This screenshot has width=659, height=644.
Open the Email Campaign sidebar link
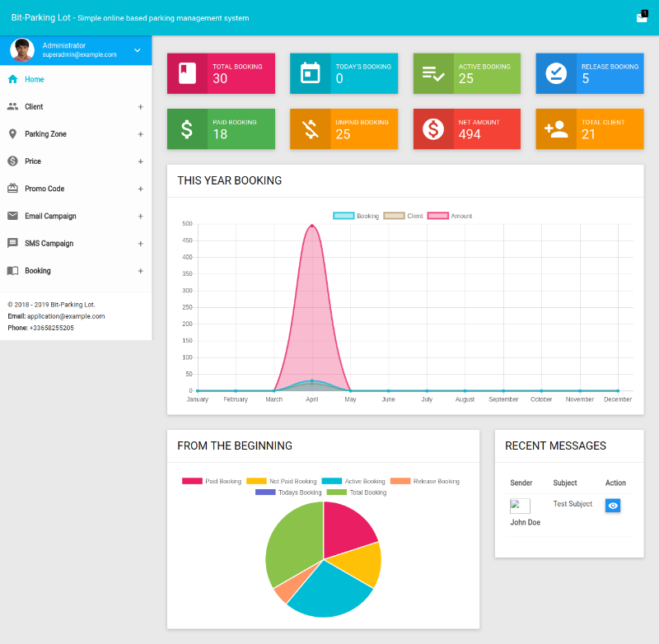[x=50, y=216]
